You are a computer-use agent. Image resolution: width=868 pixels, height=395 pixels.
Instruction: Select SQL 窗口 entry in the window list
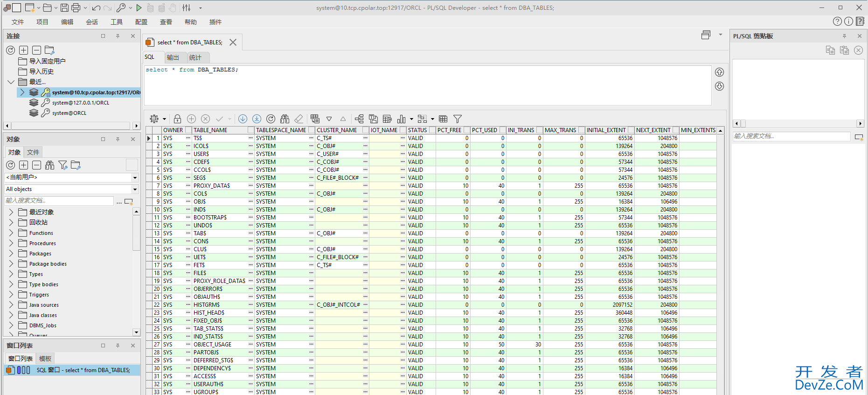[x=72, y=370]
